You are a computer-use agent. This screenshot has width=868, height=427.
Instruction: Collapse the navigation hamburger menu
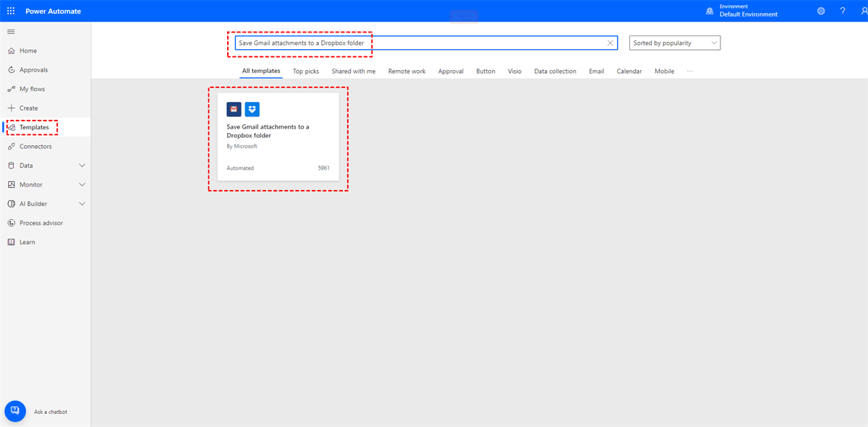[11, 32]
